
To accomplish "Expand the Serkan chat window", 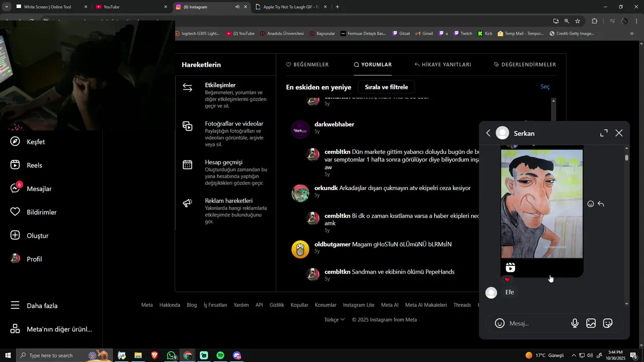I will 604,133.
